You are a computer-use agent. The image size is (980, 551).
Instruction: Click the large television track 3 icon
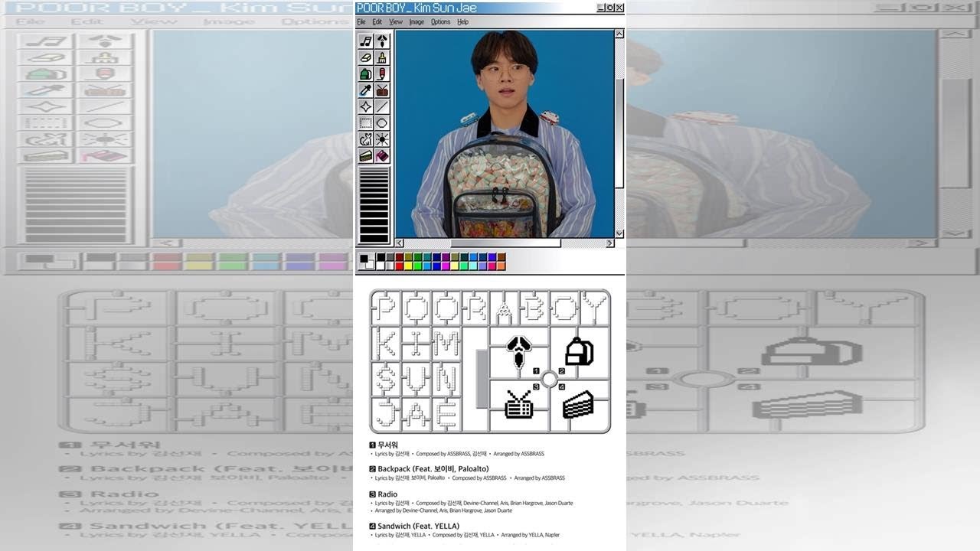pyautogui.click(x=519, y=404)
